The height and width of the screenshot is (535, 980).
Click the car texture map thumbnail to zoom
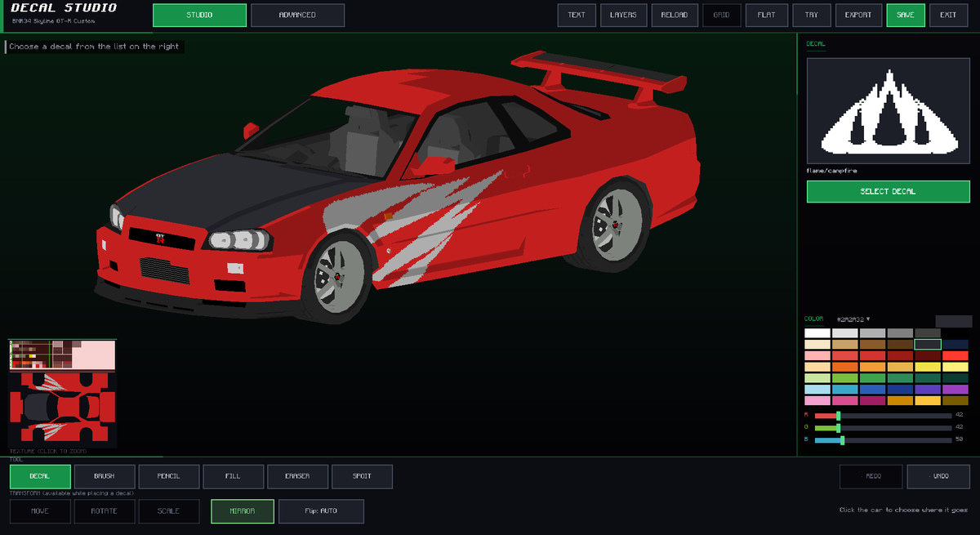[62, 409]
